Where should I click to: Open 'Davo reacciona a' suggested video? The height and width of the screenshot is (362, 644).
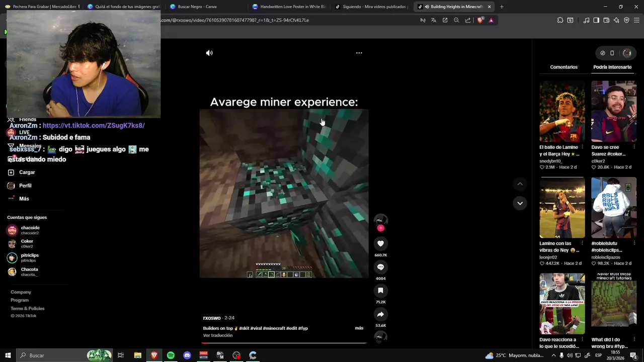[x=562, y=304]
